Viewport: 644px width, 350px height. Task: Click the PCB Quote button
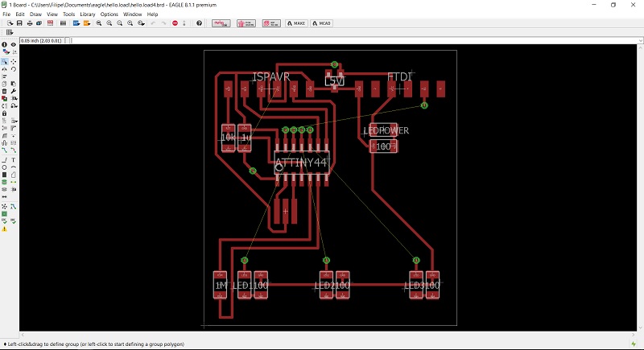click(x=246, y=23)
